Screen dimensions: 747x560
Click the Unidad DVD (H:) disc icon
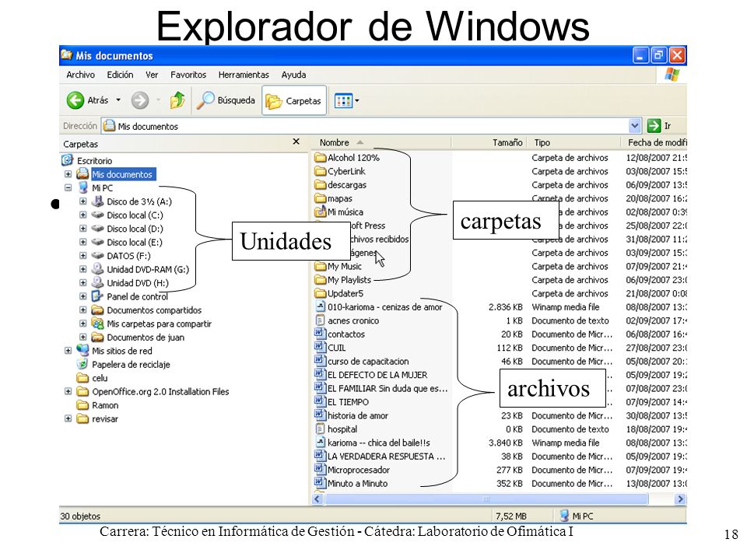click(98, 282)
